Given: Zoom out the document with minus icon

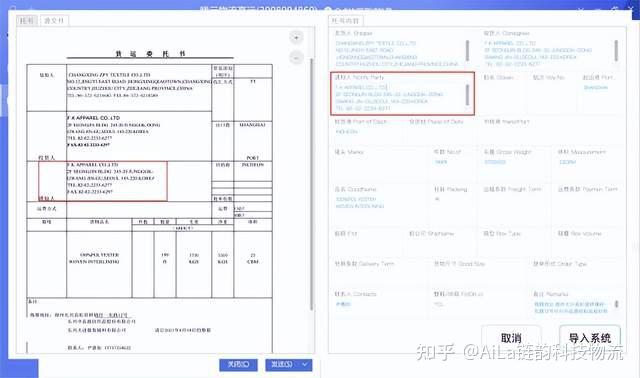Looking at the screenshot, I should 296,58.
